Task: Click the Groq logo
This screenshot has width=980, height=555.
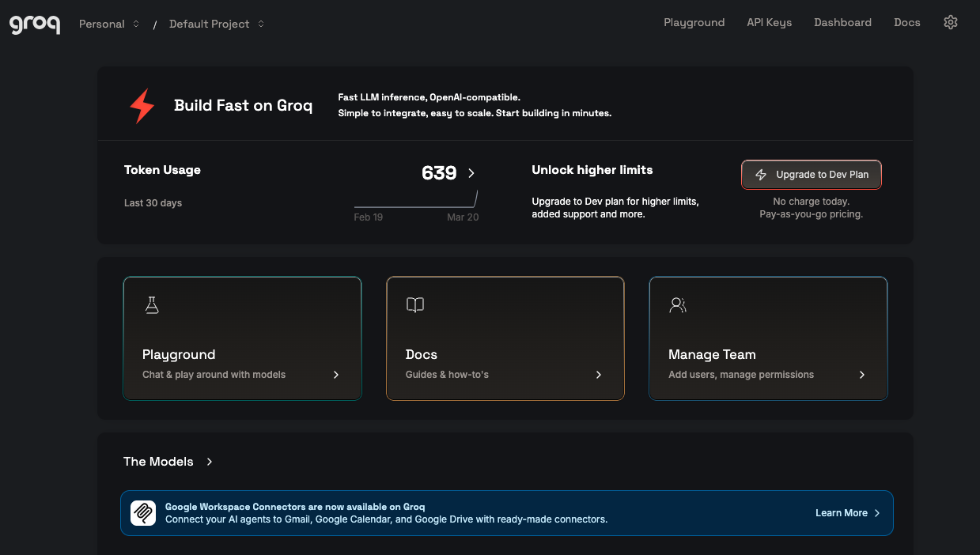Action: tap(35, 24)
